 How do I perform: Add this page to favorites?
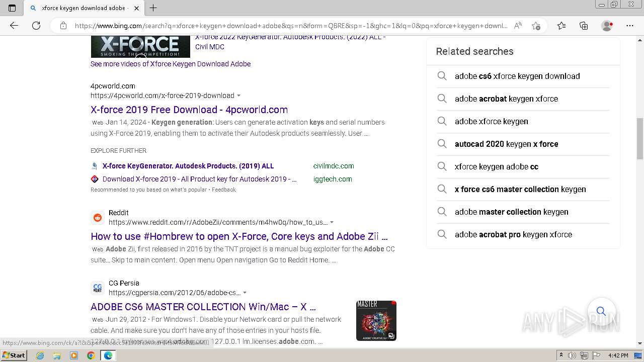(x=536, y=26)
